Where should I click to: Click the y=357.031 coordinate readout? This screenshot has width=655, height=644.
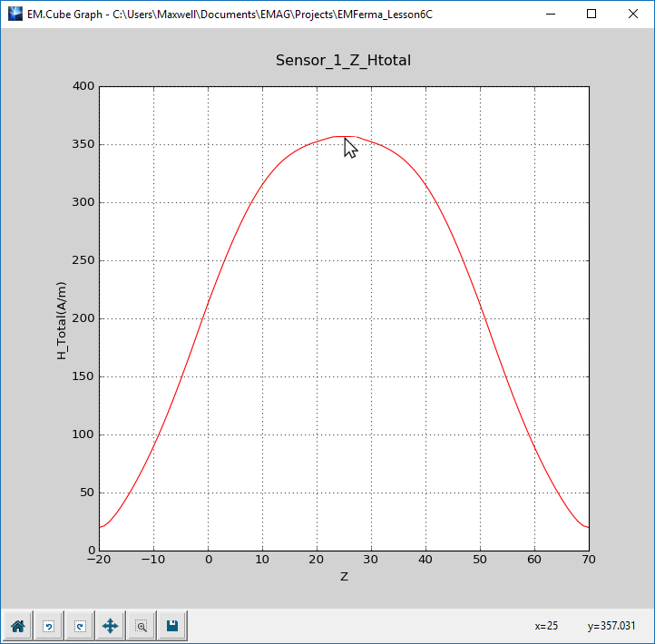click(613, 626)
